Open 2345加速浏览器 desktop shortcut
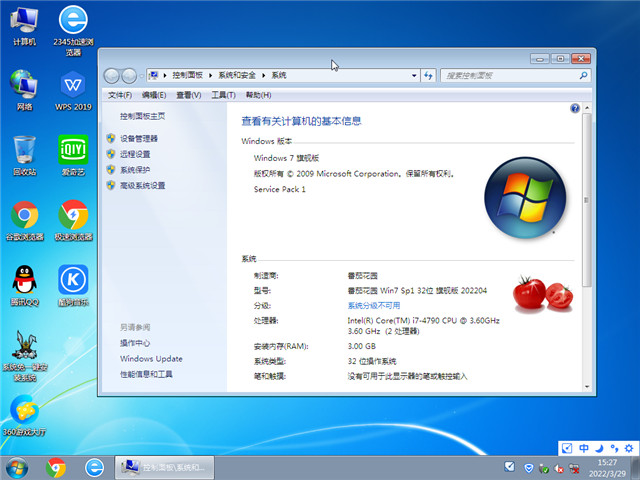The height and width of the screenshot is (480, 640). [x=73, y=31]
